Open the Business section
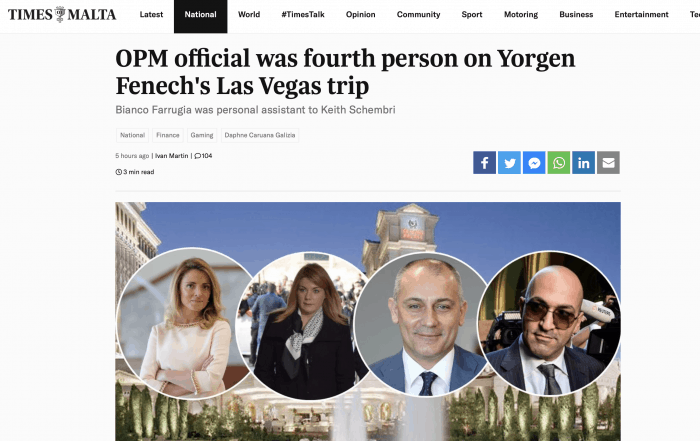The width and height of the screenshot is (700, 441). click(x=576, y=14)
